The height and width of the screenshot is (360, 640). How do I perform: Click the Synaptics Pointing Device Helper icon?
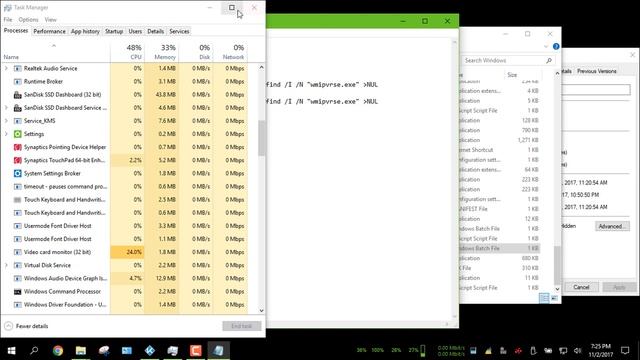(18, 147)
